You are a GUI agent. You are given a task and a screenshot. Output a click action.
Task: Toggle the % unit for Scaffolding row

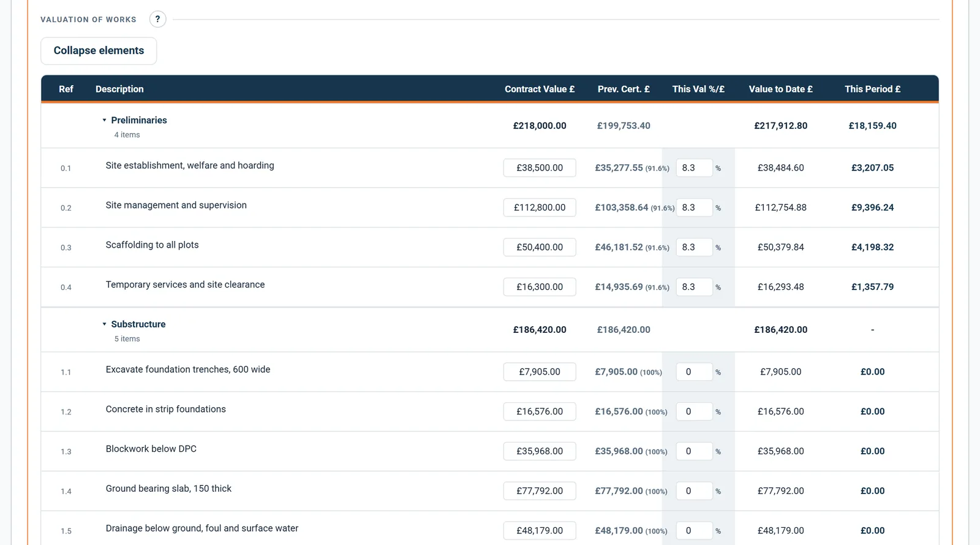point(718,248)
